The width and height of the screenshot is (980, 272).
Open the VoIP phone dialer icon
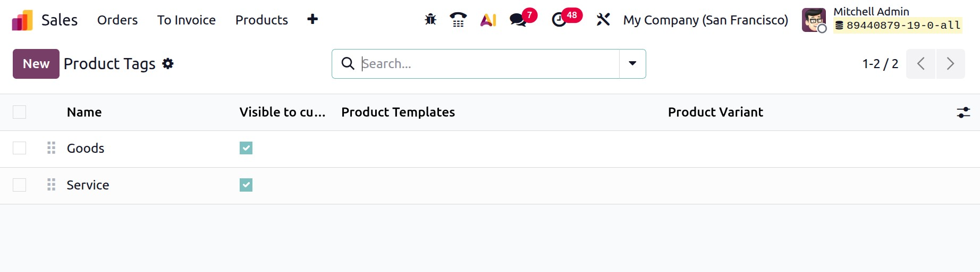pyautogui.click(x=458, y=20)
